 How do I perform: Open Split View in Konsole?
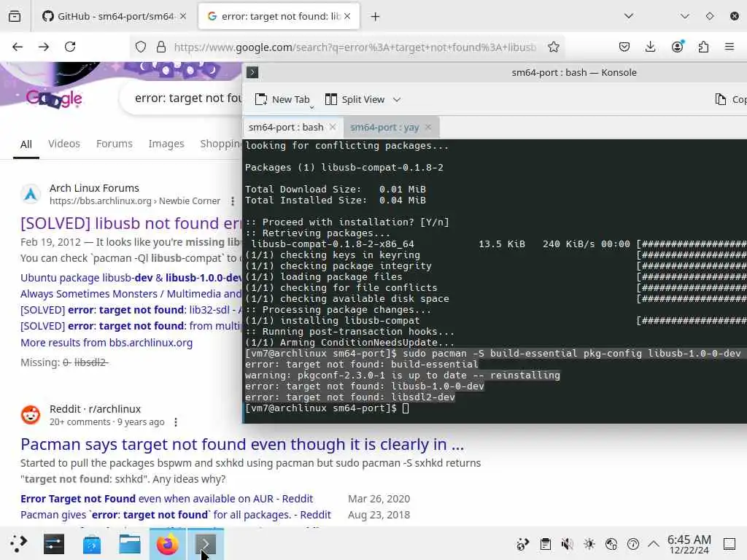click(355, 99)
